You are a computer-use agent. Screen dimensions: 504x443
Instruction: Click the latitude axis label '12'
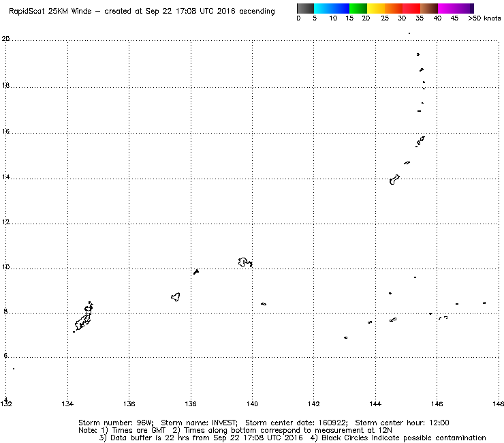[x=5, y=222]
